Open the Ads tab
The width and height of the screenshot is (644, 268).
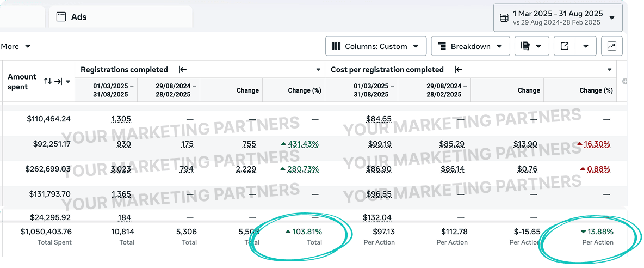[x=120, y=17]
